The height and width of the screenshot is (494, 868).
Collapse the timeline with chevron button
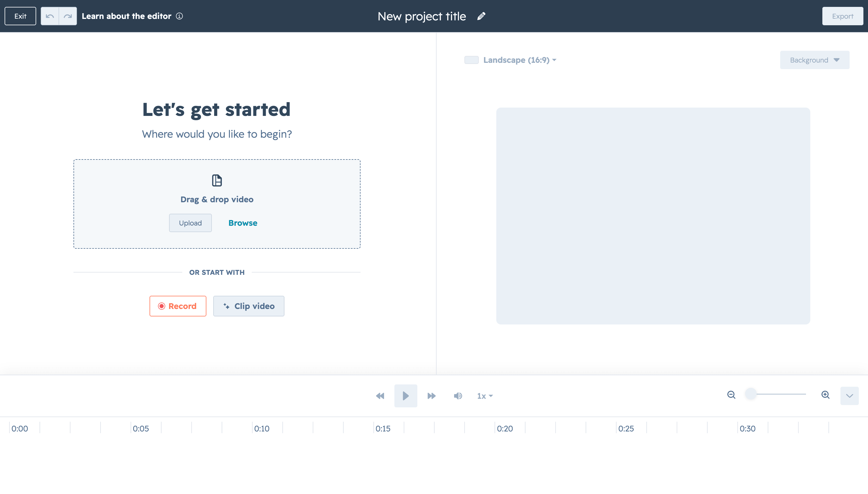click(x=849, y=396)
